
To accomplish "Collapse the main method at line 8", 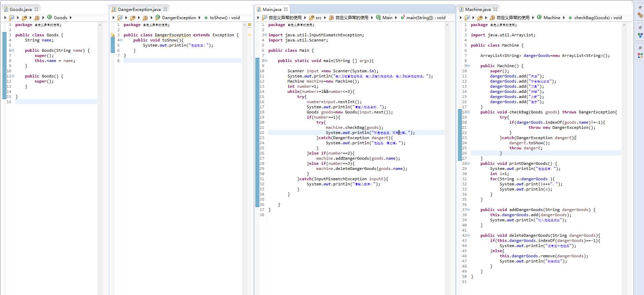I will point(266,61).
